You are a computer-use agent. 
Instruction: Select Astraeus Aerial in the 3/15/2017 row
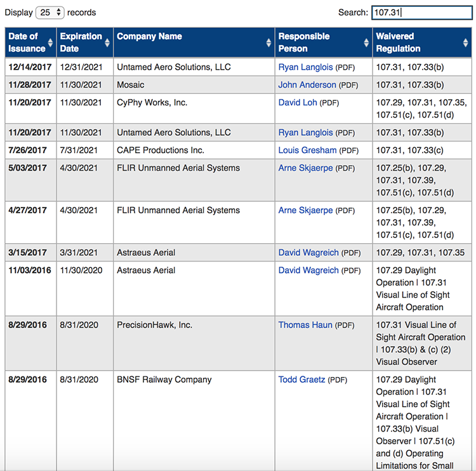[194, 253]
